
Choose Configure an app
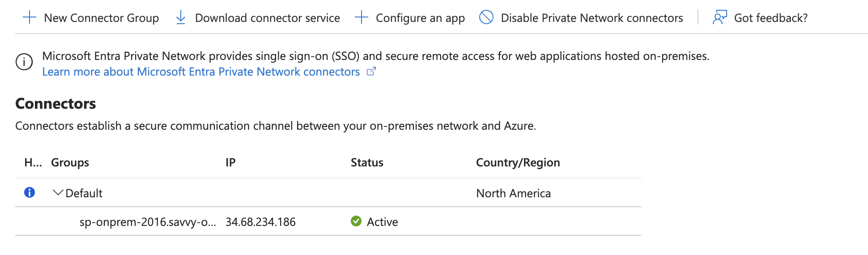coord(420,18)
